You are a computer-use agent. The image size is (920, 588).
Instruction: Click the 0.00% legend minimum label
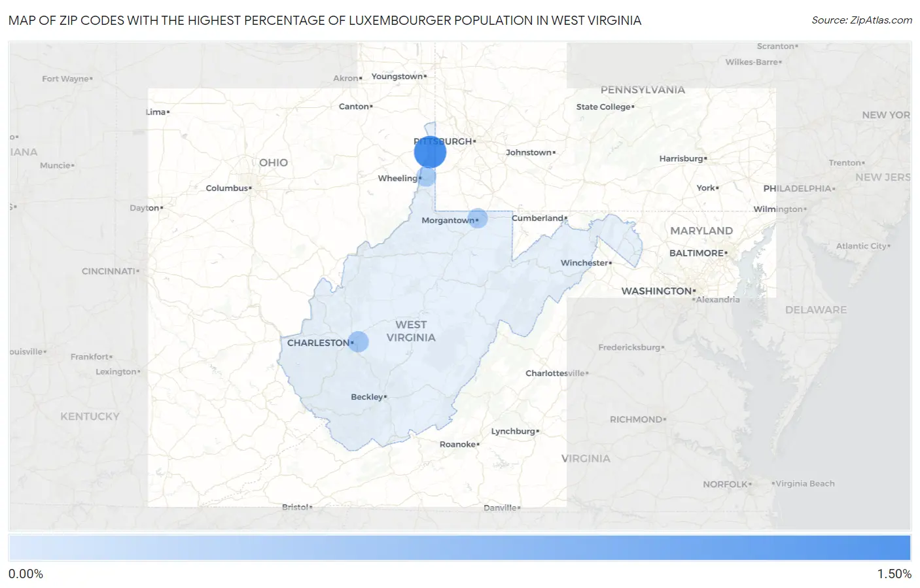26,574
